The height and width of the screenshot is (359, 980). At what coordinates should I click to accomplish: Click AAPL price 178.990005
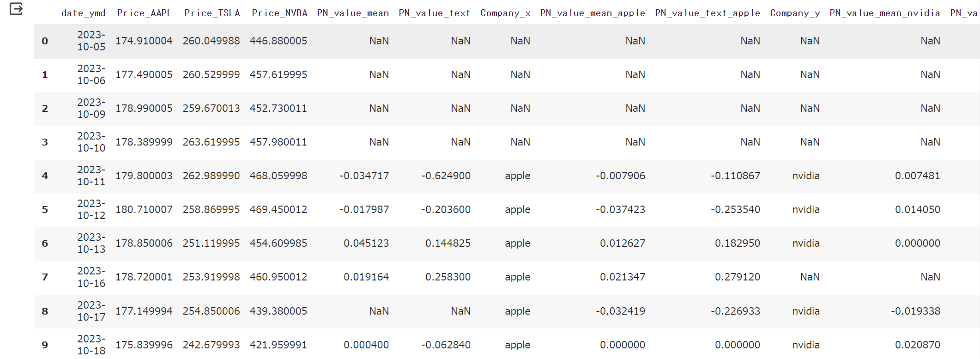144,109
